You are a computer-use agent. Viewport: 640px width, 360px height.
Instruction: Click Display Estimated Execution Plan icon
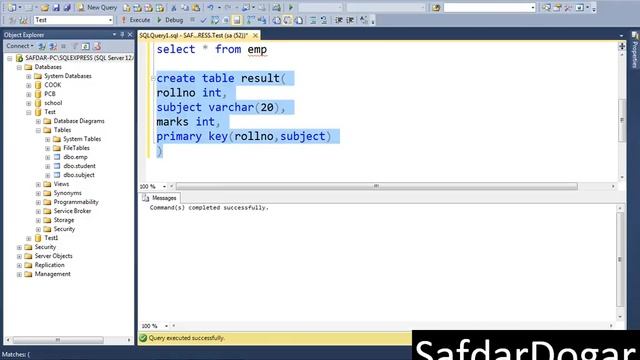(x=215, y=20)
